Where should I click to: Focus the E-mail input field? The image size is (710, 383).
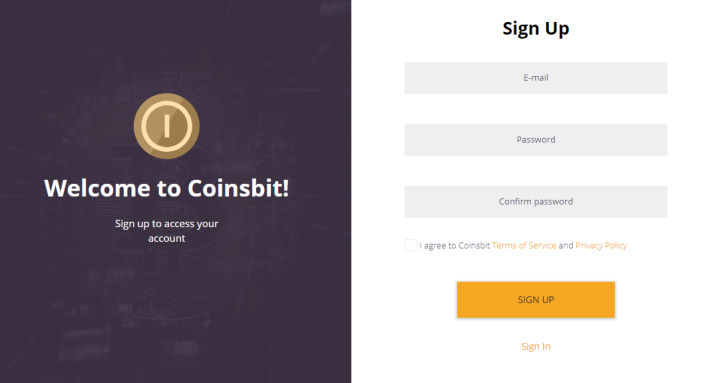536,78
